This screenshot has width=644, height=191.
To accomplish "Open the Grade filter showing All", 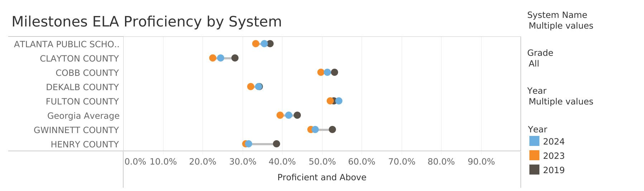I will coord(534,64).
